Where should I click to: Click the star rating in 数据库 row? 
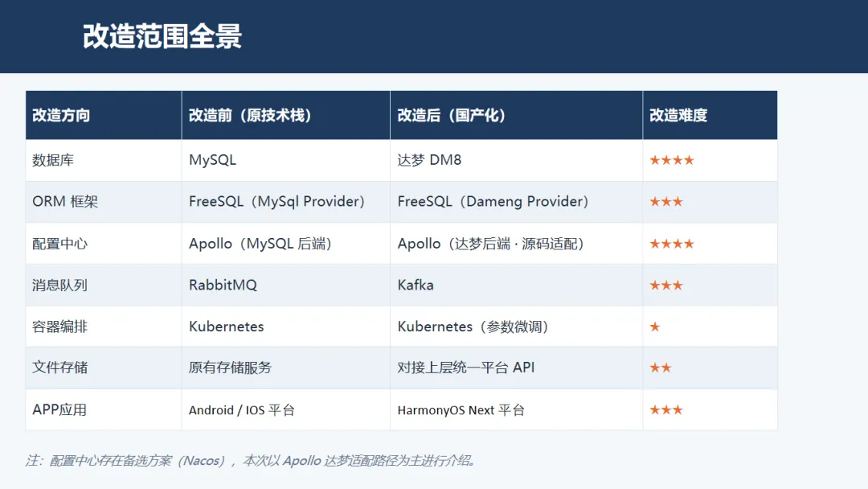coord(671,160)
